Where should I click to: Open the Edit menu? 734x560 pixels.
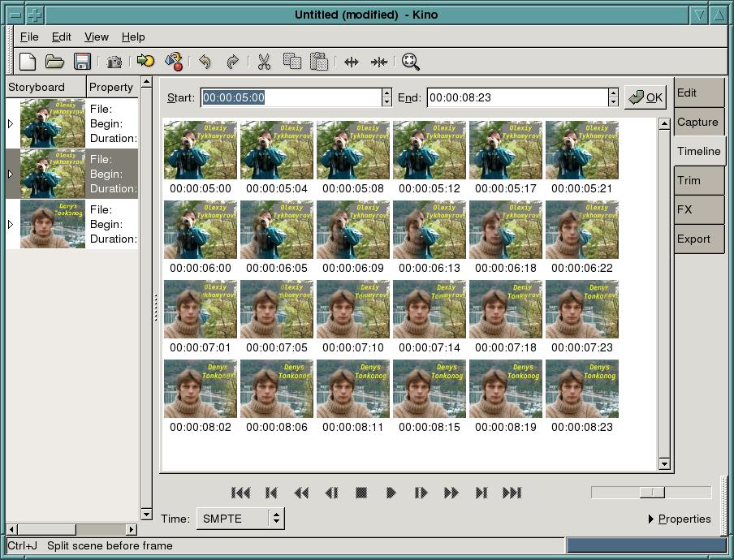pos(61,37)
